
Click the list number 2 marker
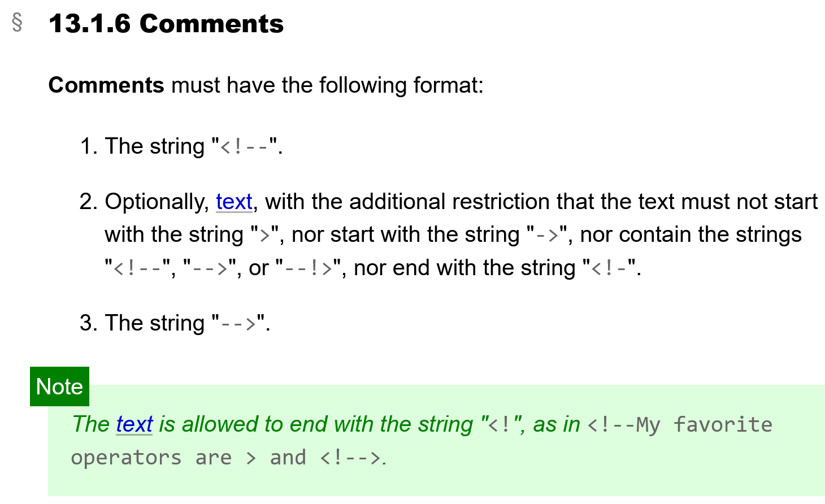coord(89,202)
